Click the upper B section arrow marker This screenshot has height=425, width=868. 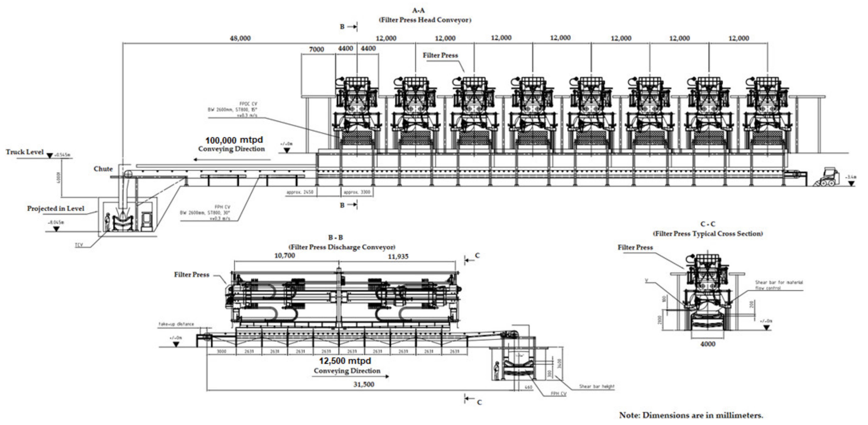[352, 27]
